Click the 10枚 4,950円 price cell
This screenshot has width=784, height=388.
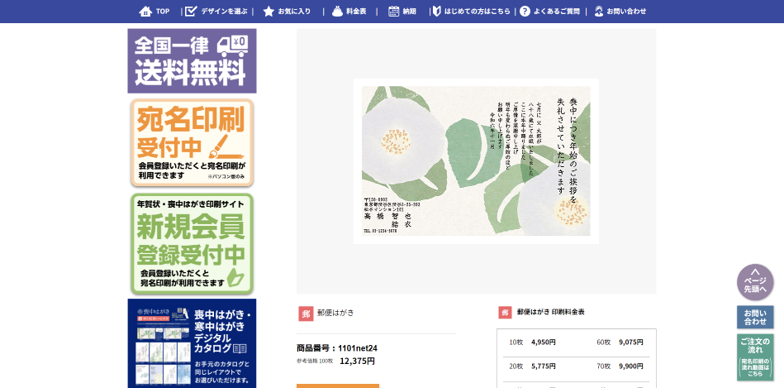[533, 342]
